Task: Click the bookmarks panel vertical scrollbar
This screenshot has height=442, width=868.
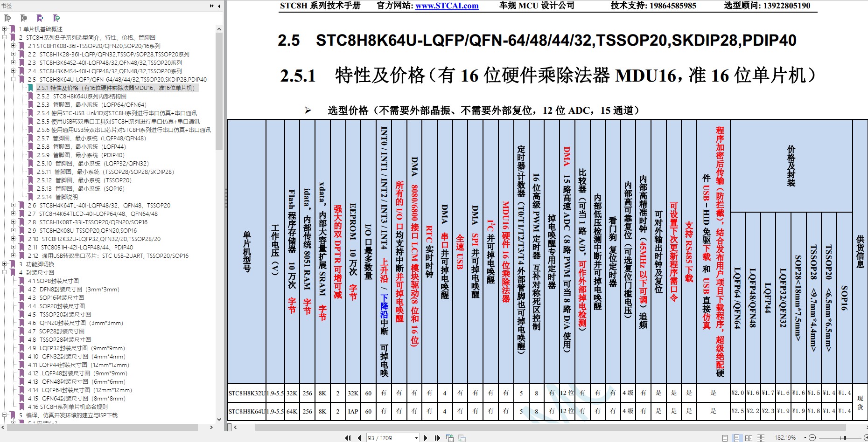Action: (219, 91)
